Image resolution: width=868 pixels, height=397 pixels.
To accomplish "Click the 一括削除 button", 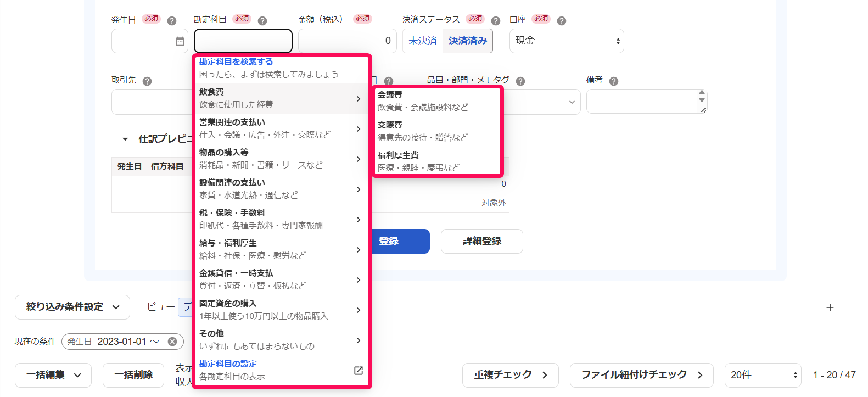I will click(x=133, y=375).
